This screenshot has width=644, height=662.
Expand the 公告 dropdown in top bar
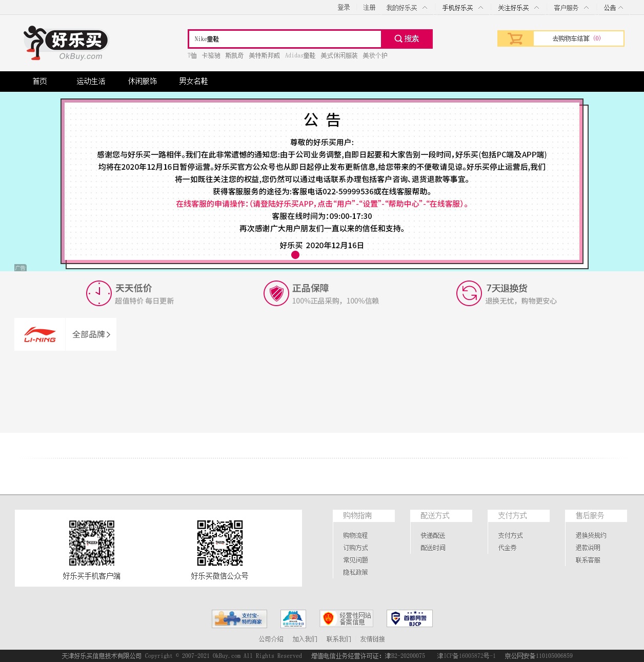(613, 8)
